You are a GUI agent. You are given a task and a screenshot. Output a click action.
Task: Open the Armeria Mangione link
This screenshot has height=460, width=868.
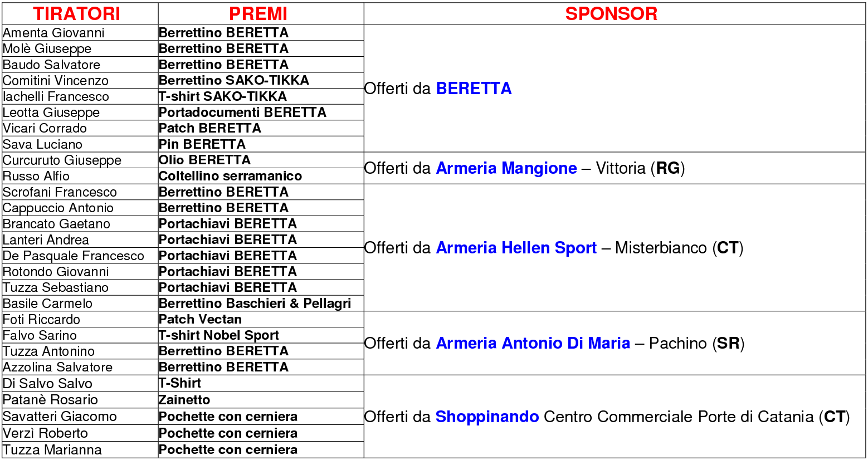tap(506, 168)
